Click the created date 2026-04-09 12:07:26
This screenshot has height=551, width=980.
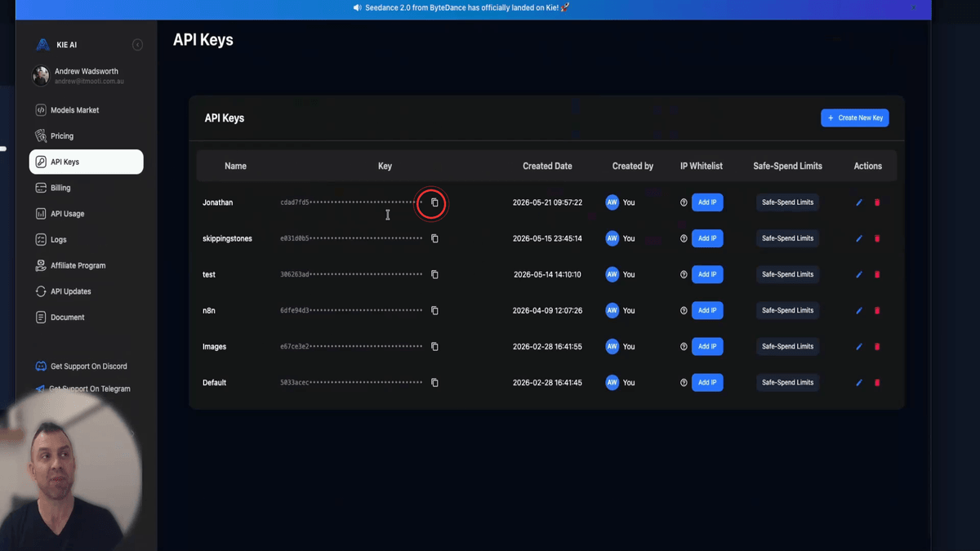[547, 310]
